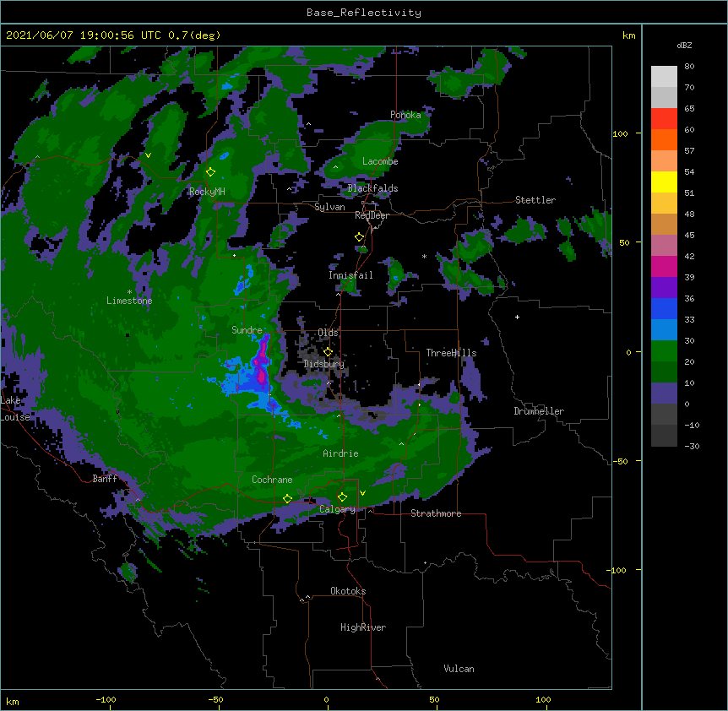Screen dimensions: 728x711
Task: Click the Olds city label
Action: click(x=328, y=333)
